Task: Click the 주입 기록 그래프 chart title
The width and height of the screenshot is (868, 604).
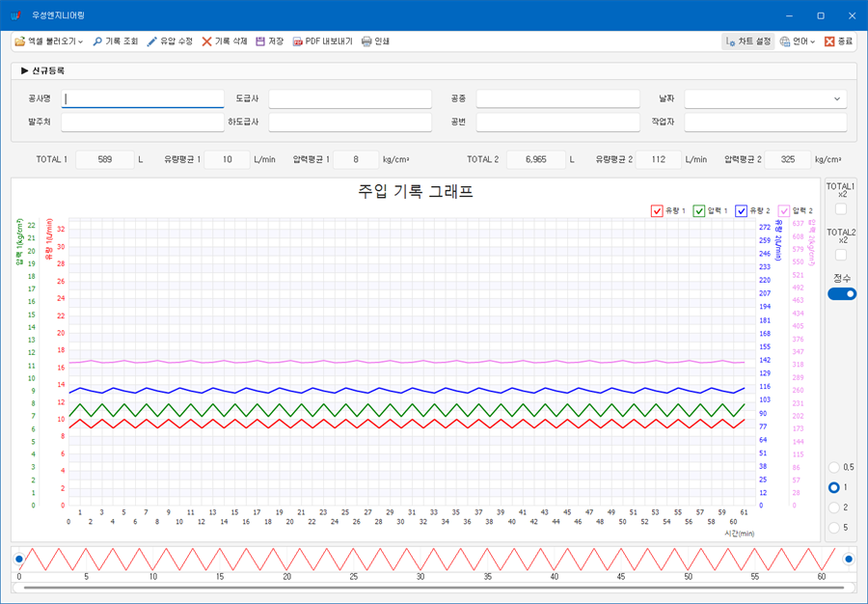Action: (415, 192)
